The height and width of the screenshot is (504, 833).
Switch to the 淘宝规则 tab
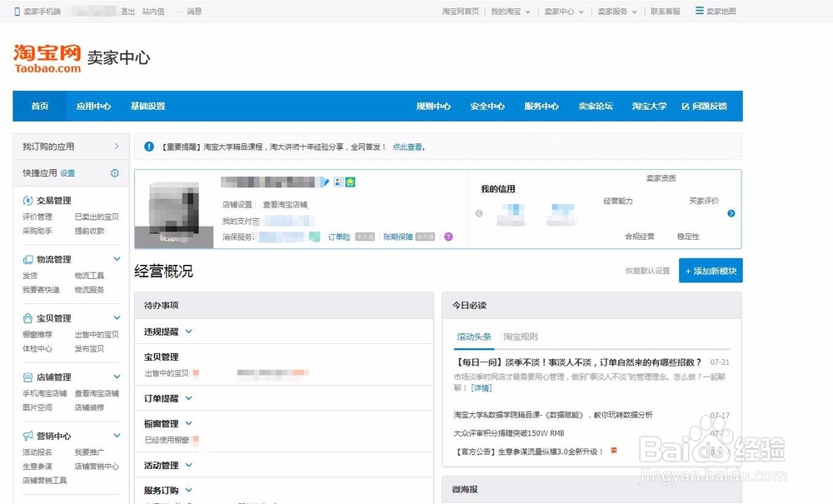(521, 337)
